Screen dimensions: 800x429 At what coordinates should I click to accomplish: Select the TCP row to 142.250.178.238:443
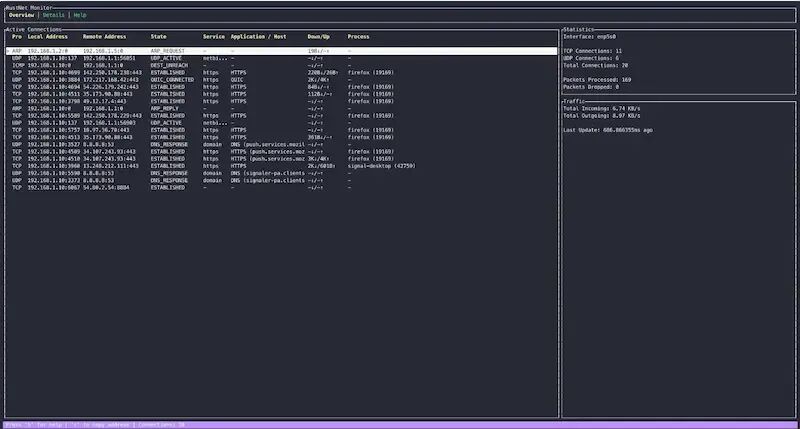282,72
